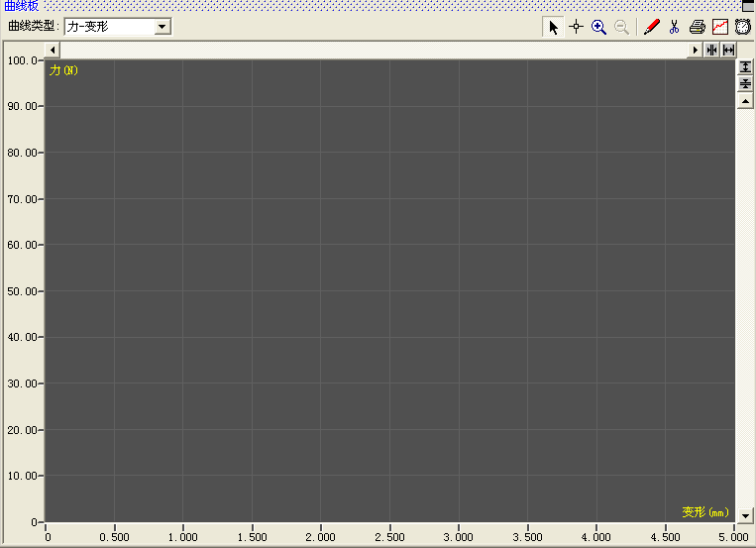Click the 4.000 x-axis value

[x=595, y=537]
